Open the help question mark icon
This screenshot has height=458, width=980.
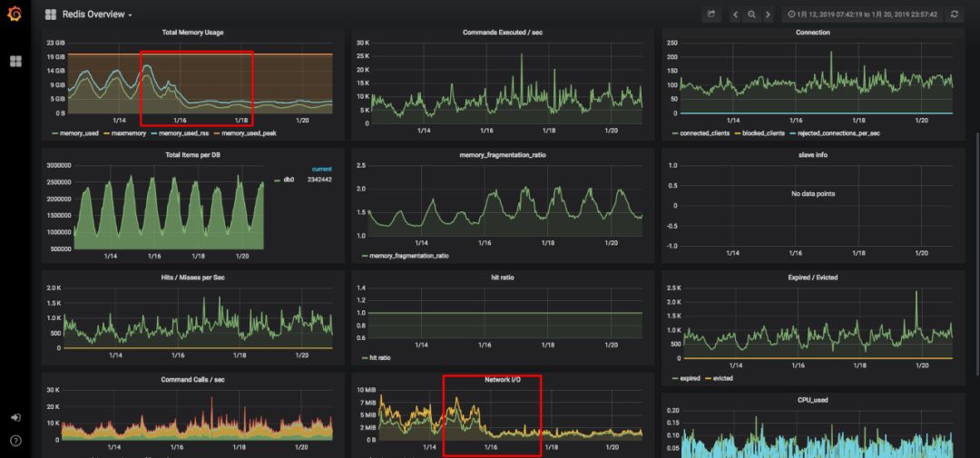point(15,441)
